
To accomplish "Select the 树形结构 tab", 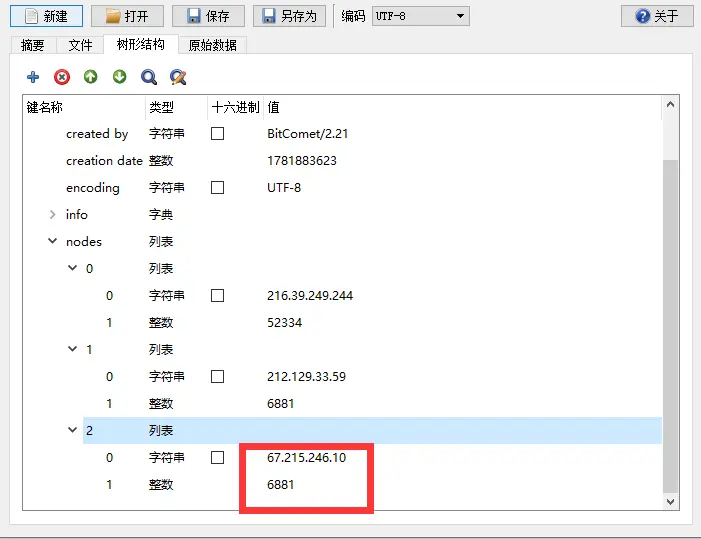I will pos(141,44).
